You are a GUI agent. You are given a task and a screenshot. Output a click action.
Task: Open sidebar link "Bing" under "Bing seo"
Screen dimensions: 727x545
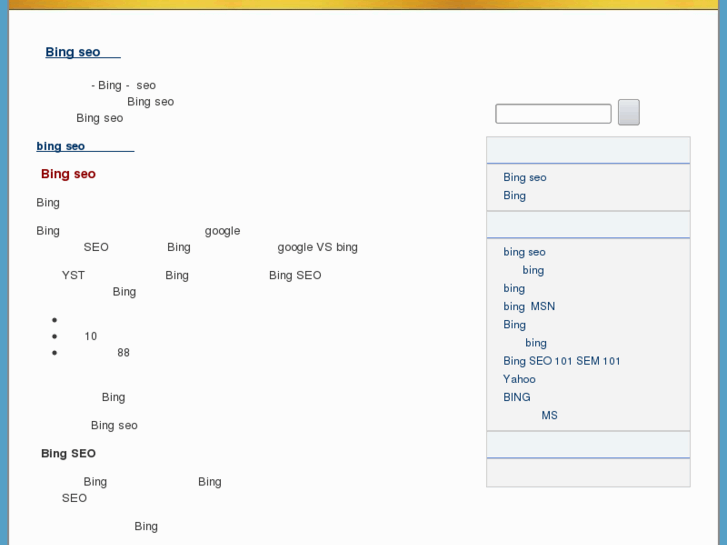pos(515,195)
